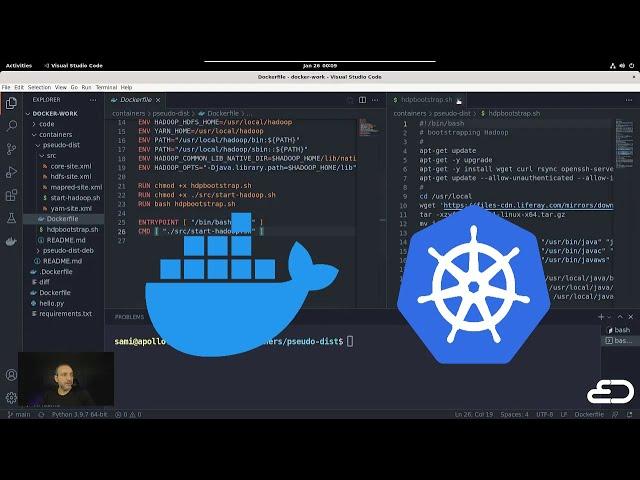Open the system volume indicator

pyautogui.click(x=622, y=66)
